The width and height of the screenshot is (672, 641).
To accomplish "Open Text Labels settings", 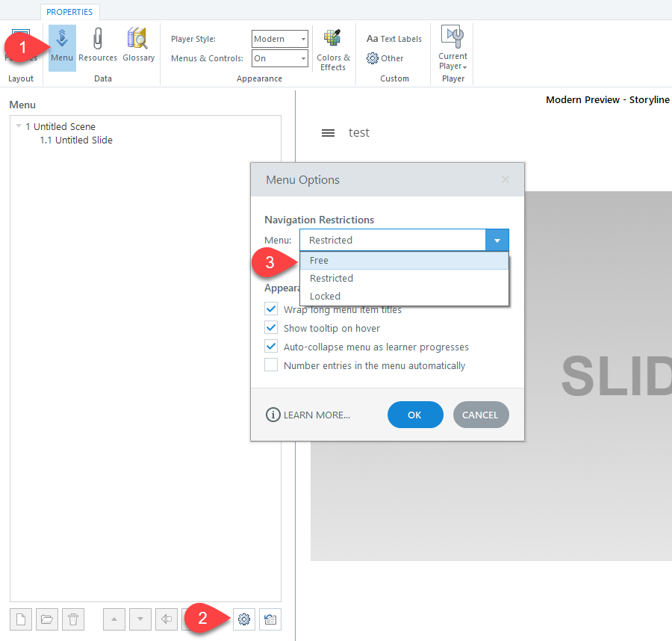I will pyautogui.click(x=393, y=39).
